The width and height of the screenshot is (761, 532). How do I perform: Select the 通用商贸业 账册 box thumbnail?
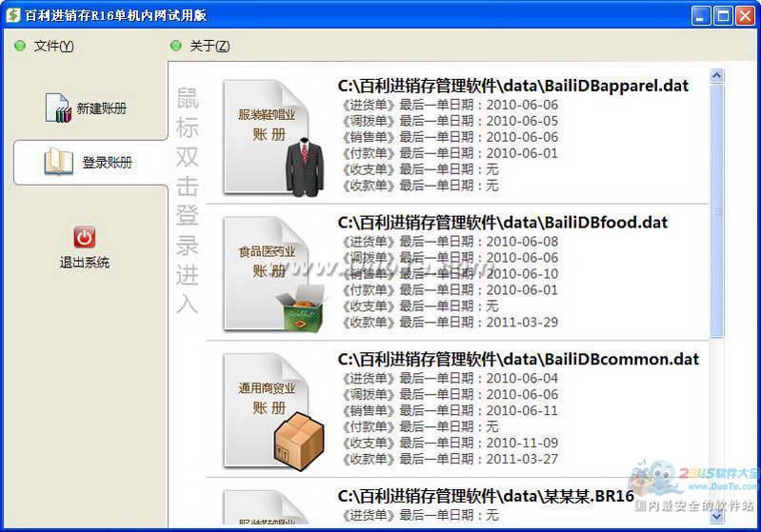coord(272,411)
